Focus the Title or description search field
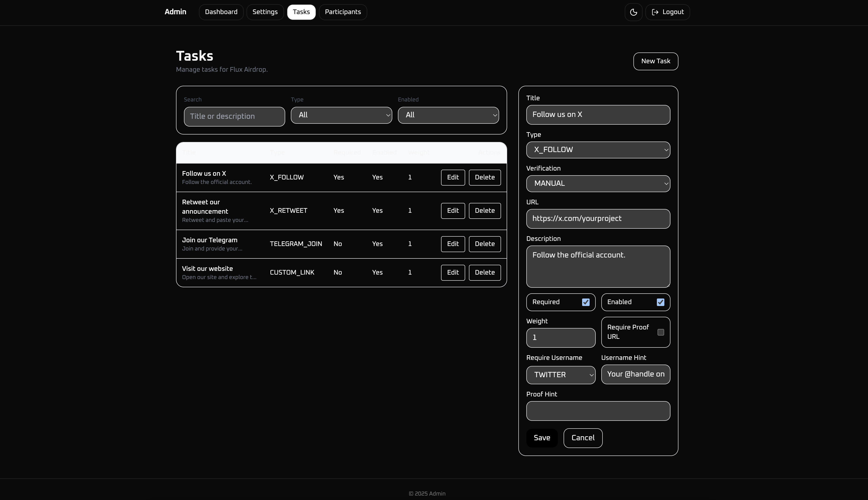 (x=234, y=117)
